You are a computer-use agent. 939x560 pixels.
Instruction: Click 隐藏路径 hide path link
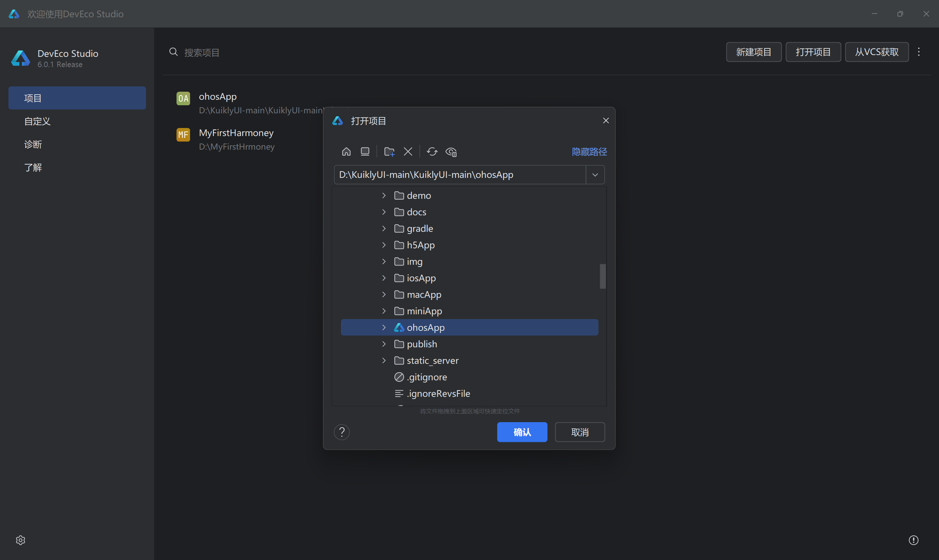click(589, 152)
